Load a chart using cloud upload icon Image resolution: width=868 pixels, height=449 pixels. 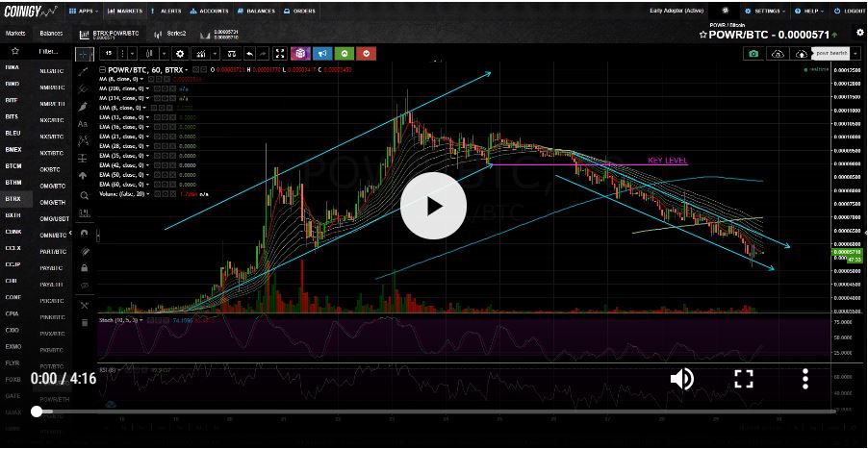coord(802,54)
